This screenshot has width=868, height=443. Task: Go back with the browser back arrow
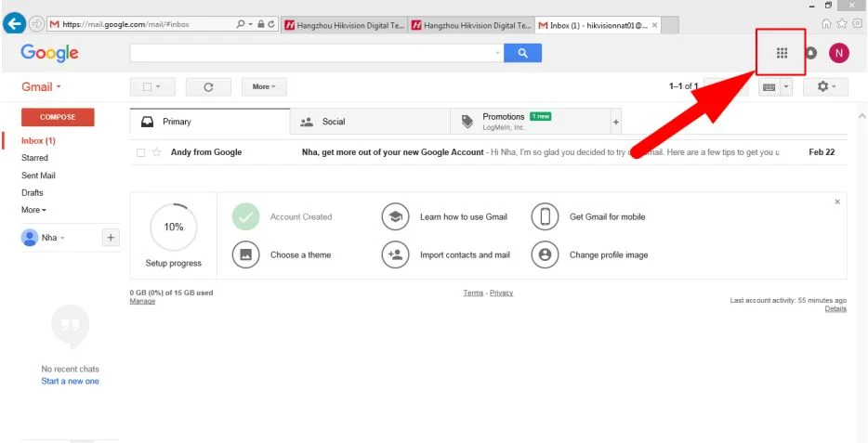coord(14,24)
